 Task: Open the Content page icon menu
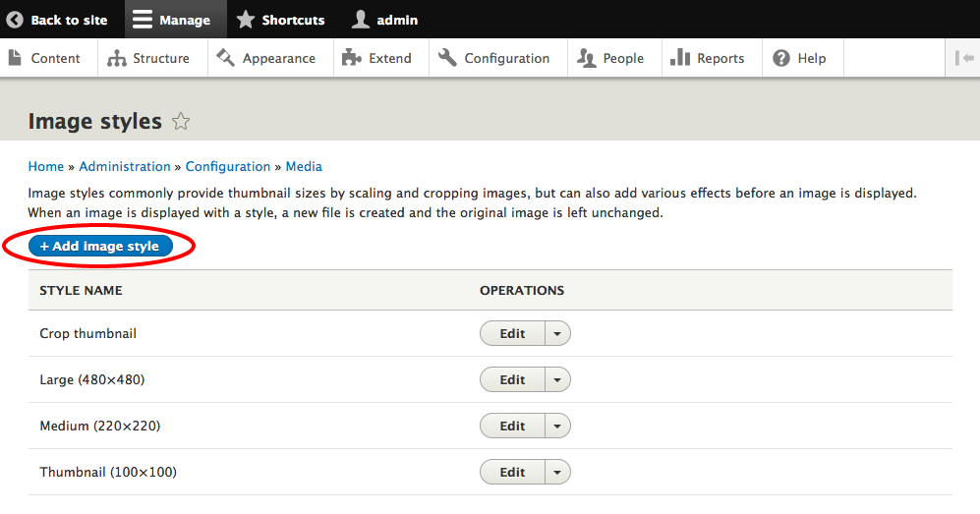[x=15, y=58]
